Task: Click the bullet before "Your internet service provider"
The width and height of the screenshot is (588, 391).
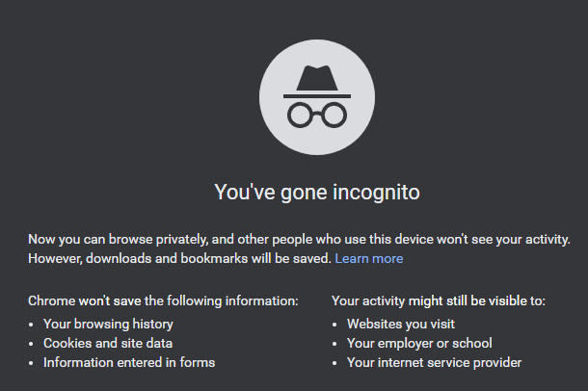Action: 334,363
